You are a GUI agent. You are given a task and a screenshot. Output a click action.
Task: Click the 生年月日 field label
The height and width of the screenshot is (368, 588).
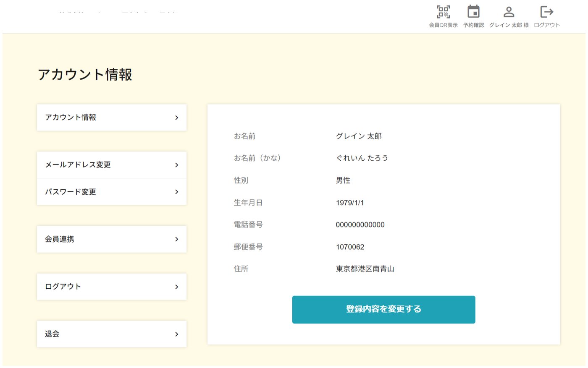248,203
